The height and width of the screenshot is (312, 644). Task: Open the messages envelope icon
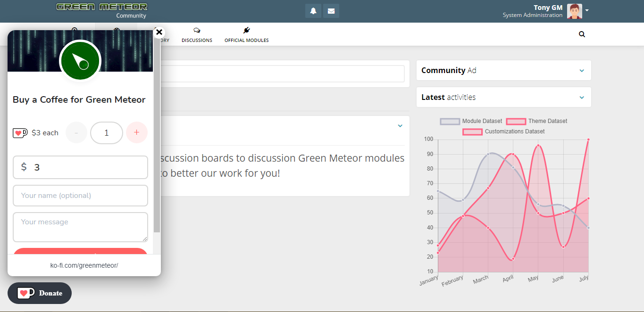[331, 11]
